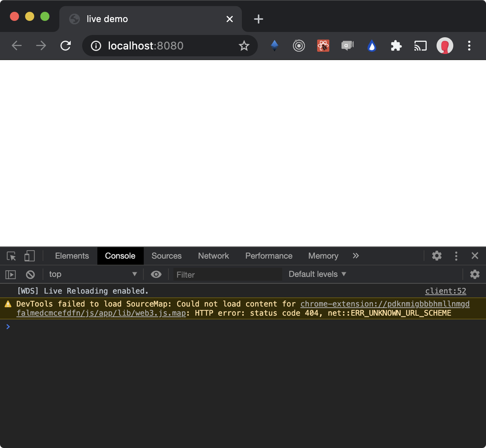Image resolution: width=486 pixels, height=448 pixels.
Task: Open the Default levels dropdown
Action: pyautogui.click(x=318, y=274)
